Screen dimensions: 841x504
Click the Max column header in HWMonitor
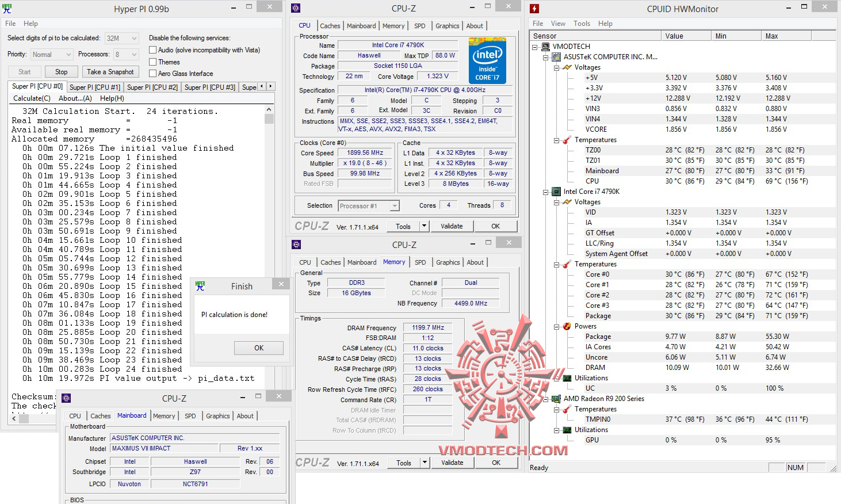786,36
